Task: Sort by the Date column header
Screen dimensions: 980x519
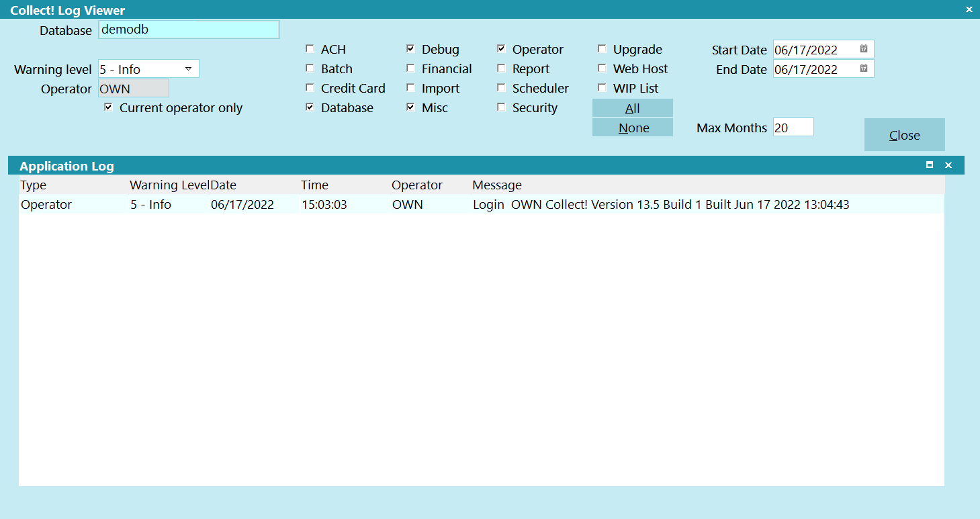Action: pyautogui.click(x=224, y=185)
